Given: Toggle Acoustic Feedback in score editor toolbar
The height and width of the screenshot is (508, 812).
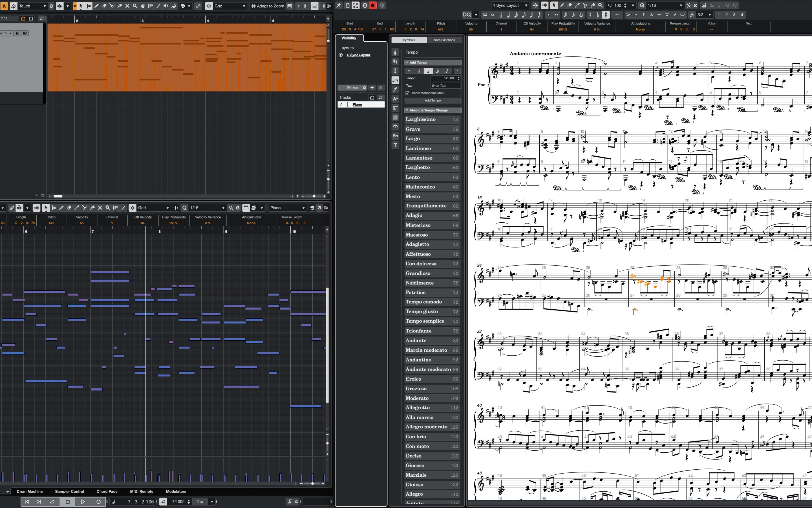Looking at the screenshot, I should pos(545,5).
